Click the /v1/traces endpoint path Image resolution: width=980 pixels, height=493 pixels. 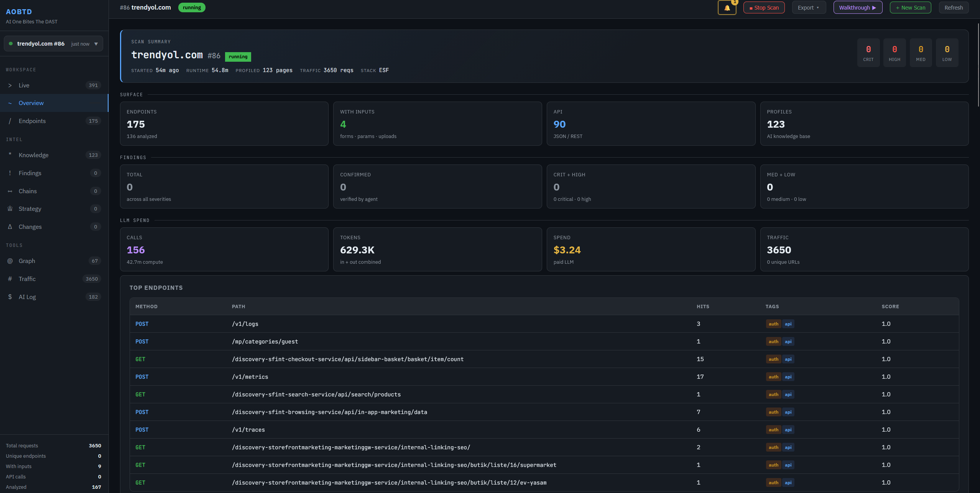pos(248,430)
